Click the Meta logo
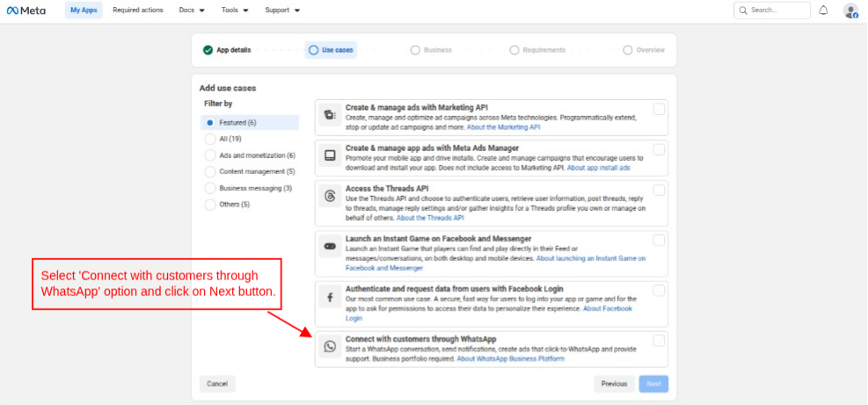Screen dimensions: 868x405 pos(26,11)
